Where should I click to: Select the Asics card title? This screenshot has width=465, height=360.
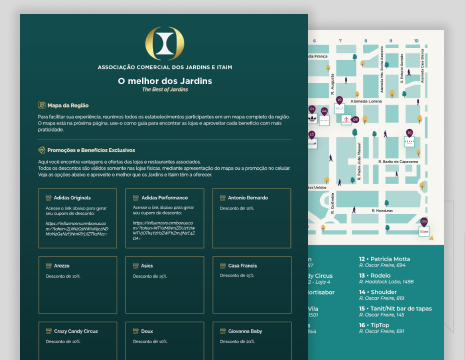[x=147, y=266]
